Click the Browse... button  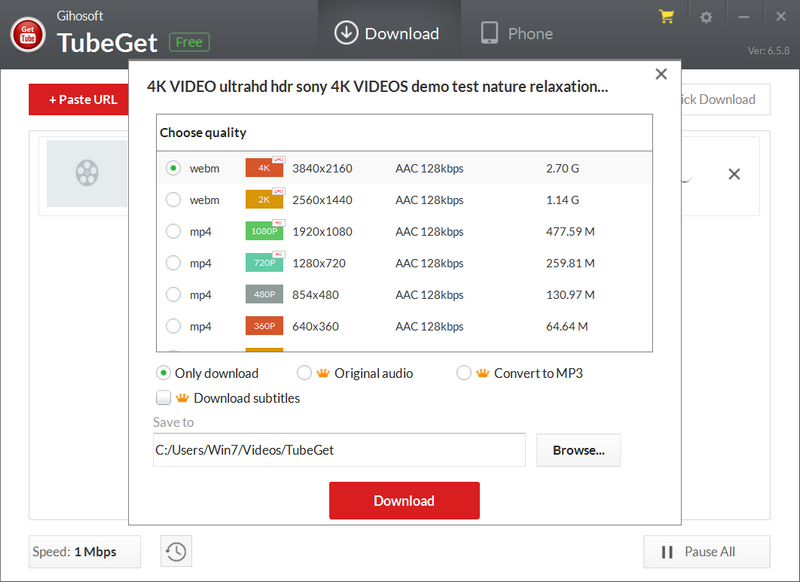579,450
